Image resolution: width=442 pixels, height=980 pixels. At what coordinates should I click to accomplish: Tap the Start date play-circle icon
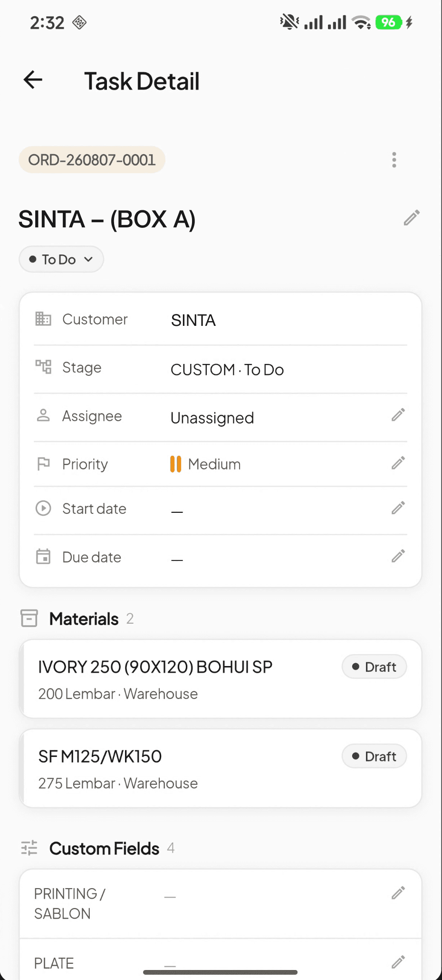[43, 508]
